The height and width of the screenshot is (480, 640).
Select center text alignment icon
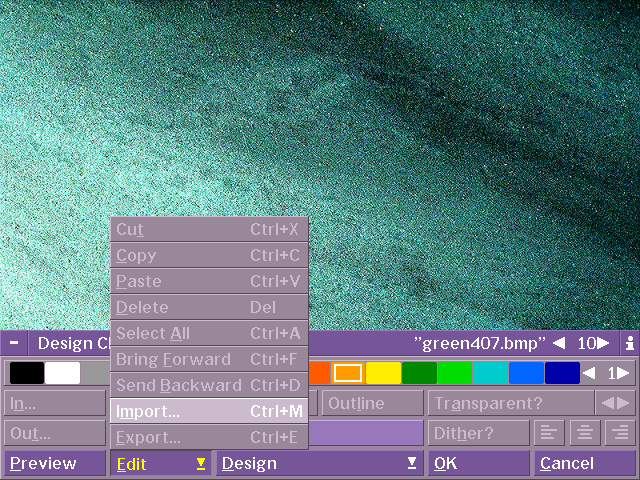tap(583, 433)
